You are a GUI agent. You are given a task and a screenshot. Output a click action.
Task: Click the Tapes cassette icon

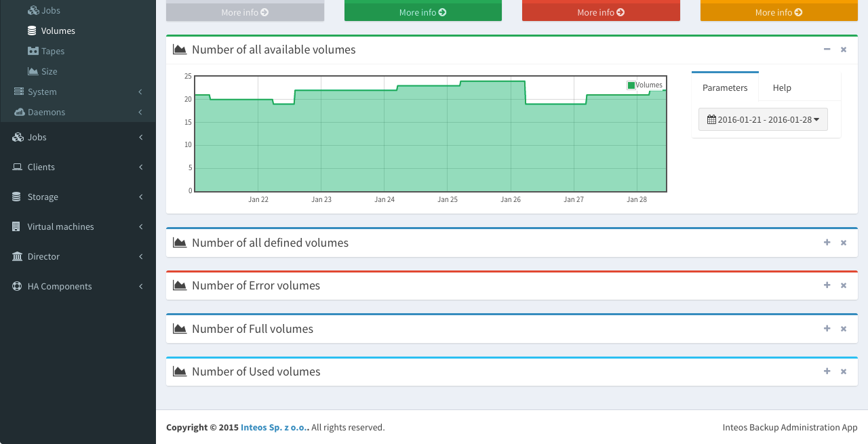pos(33,51)
